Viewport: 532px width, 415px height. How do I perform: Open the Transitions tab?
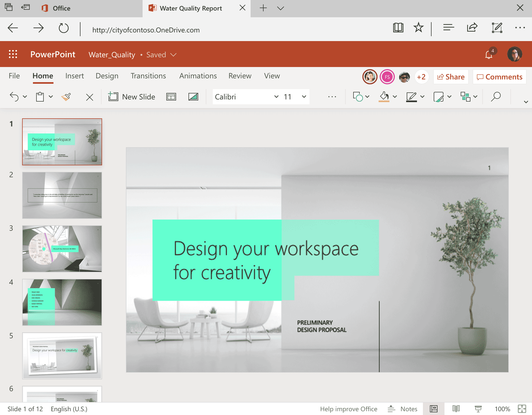[148, 76]
